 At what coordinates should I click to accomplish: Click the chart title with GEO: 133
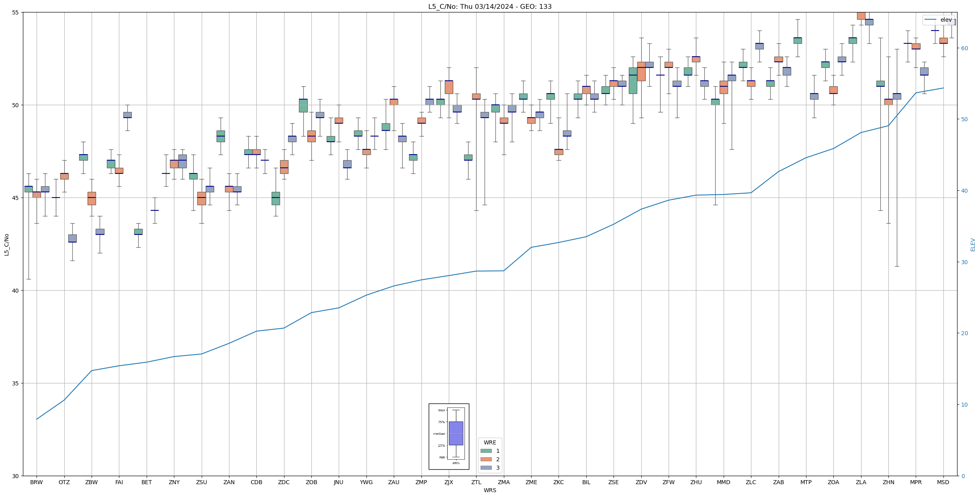tap(489, 6)
